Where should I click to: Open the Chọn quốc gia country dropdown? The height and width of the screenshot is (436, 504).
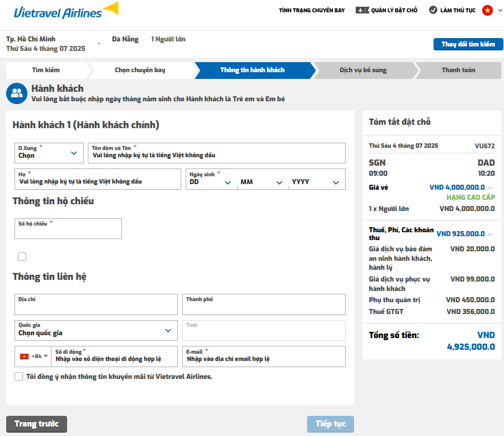point(96,330)
